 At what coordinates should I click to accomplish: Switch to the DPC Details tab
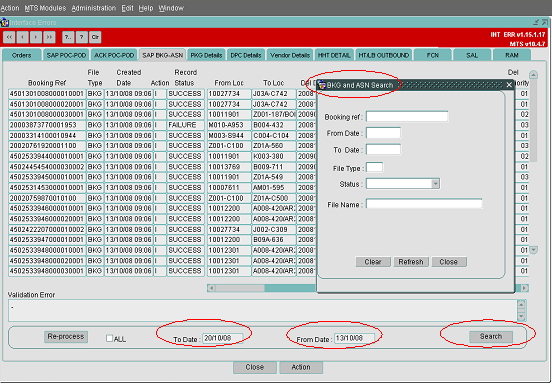click(x=246, y=55)
